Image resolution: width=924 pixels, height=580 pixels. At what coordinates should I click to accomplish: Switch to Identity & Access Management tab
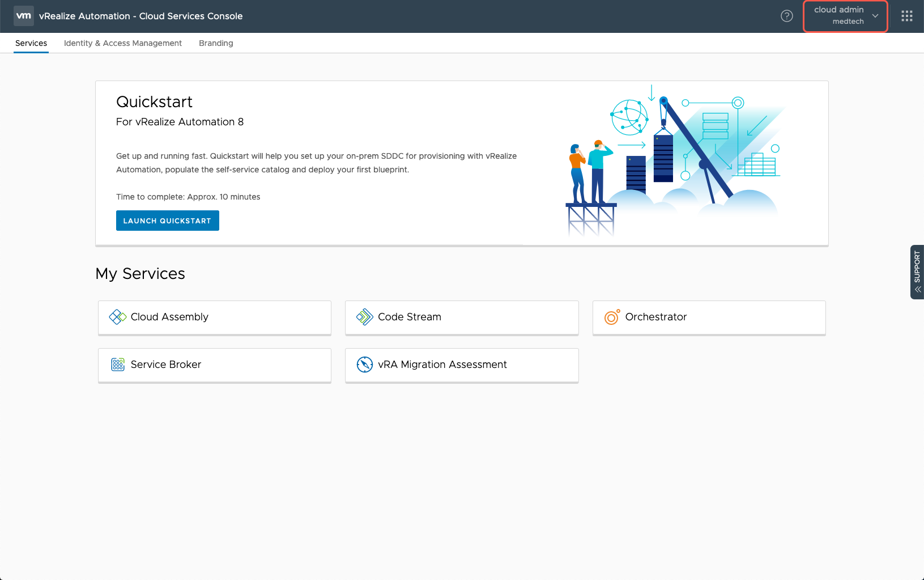point(123,43)
